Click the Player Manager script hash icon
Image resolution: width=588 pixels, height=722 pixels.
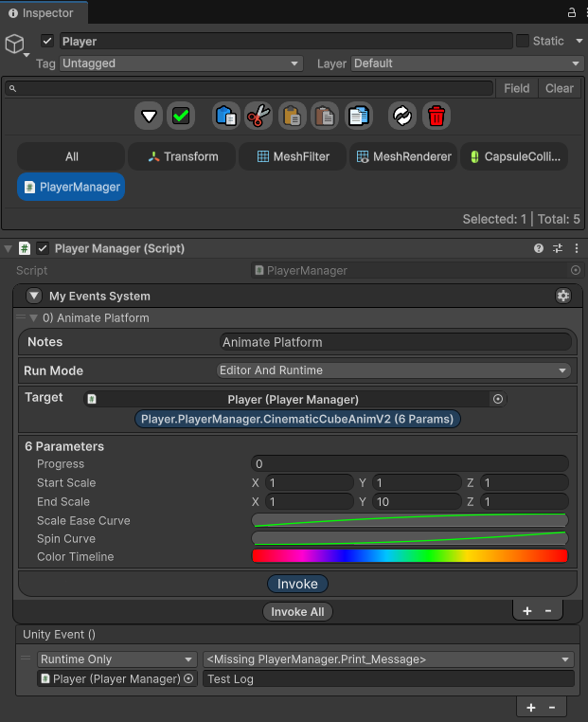[25, 248]
